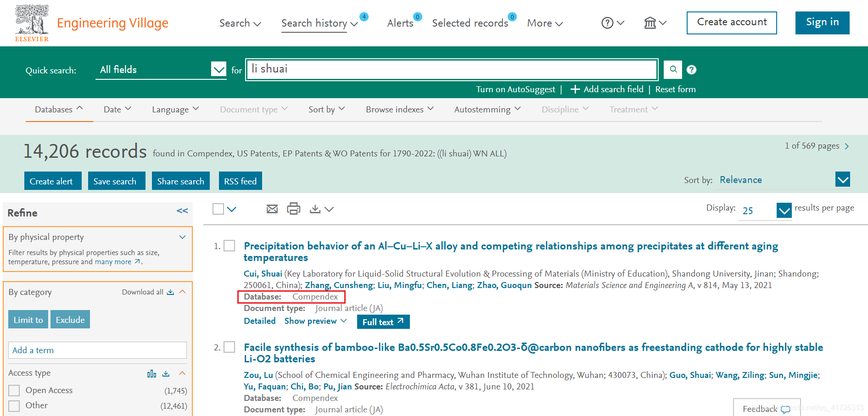Viewport: 868px width, 416px height.
Task: Open the Sort by filter tab
Action: (x=326, y=110)
